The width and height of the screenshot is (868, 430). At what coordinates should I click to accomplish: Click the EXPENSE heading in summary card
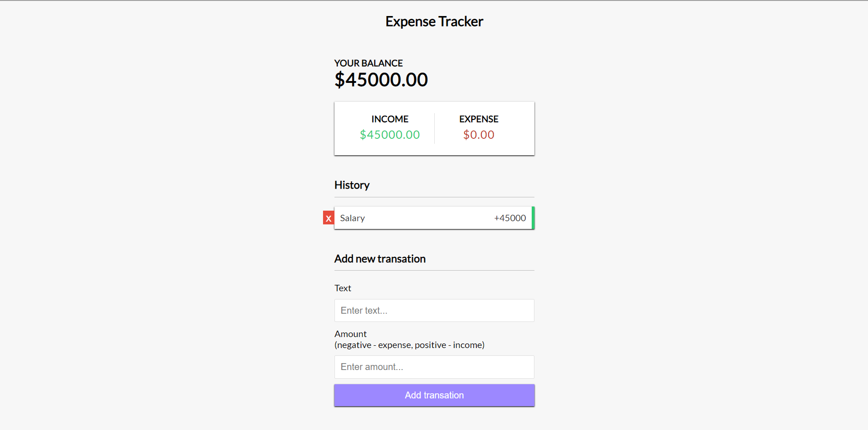(479, 119)
